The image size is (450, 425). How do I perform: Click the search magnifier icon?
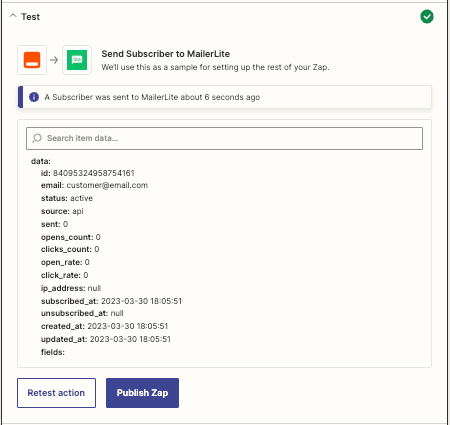[x=37, y=138]
